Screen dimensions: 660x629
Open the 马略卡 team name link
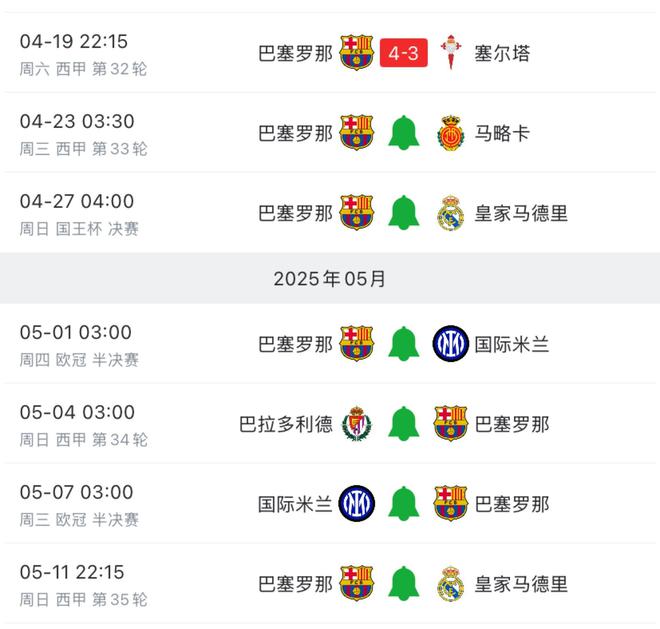(502, 133)
